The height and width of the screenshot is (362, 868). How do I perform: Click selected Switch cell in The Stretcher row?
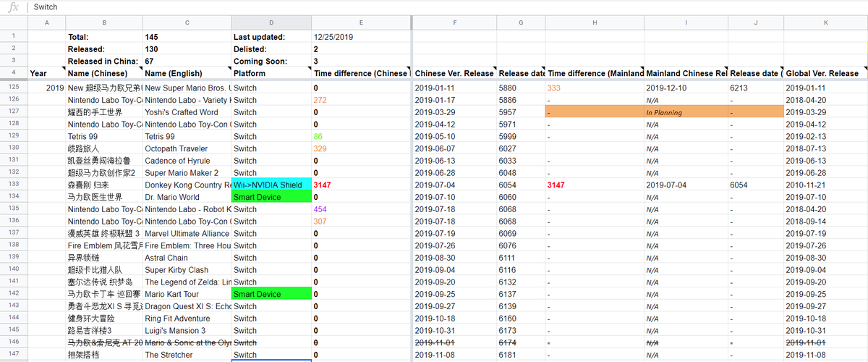tap(271, 355)
